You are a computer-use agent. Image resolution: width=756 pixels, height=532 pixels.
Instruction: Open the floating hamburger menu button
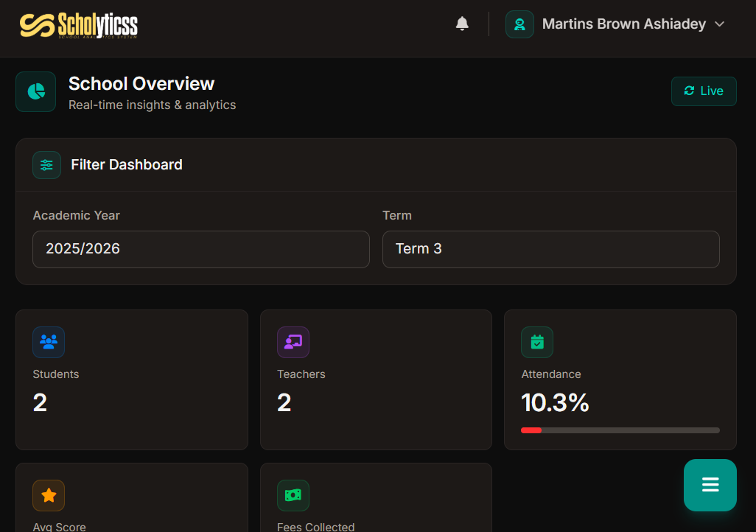pyautogui.click(x=710, y=485)
